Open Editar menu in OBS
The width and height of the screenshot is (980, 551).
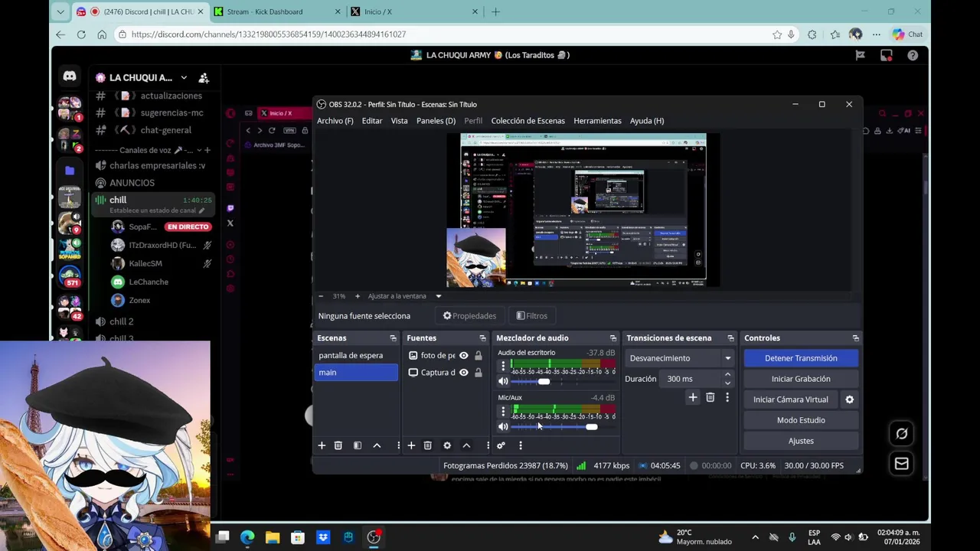[372, 121]
